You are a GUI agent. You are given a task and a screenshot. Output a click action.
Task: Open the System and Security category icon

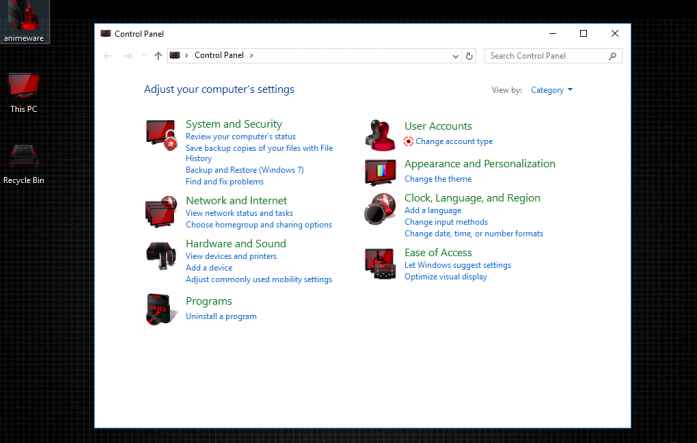161,136
